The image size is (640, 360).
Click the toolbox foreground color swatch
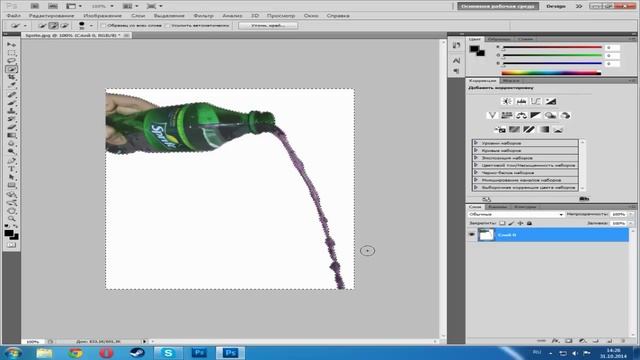tap(9, 233)
